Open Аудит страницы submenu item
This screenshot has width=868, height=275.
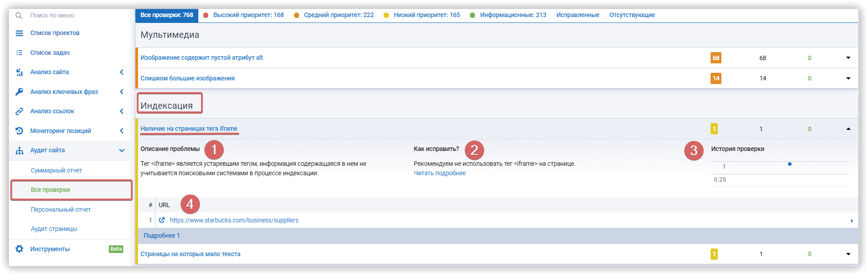(54, 229)
